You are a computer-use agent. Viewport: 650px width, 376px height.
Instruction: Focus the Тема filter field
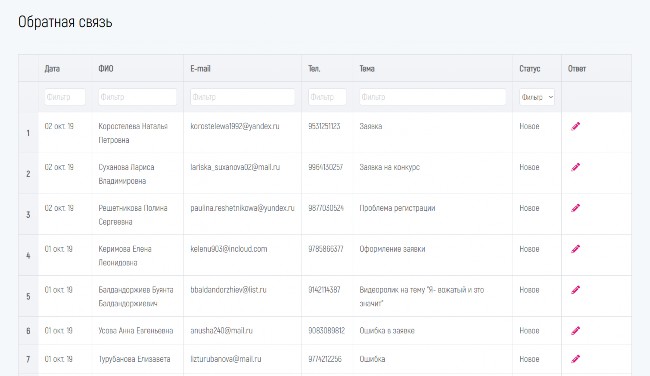pos(432,97)
